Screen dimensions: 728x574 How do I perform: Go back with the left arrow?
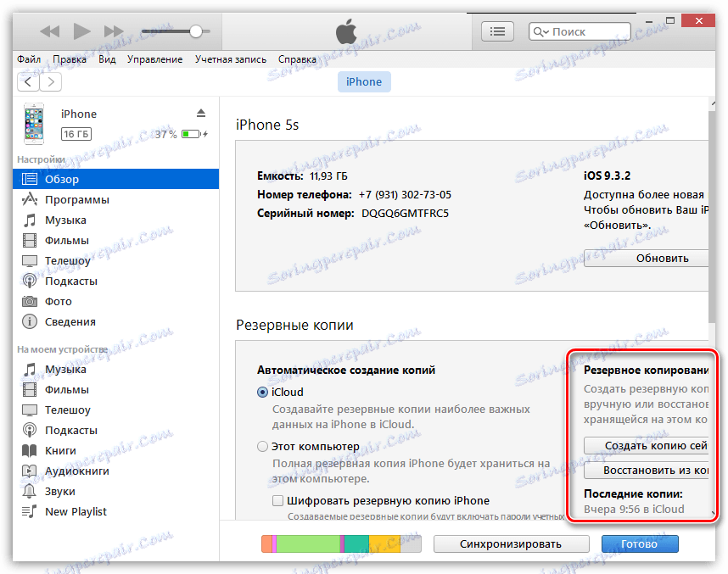tap(28, 82)
